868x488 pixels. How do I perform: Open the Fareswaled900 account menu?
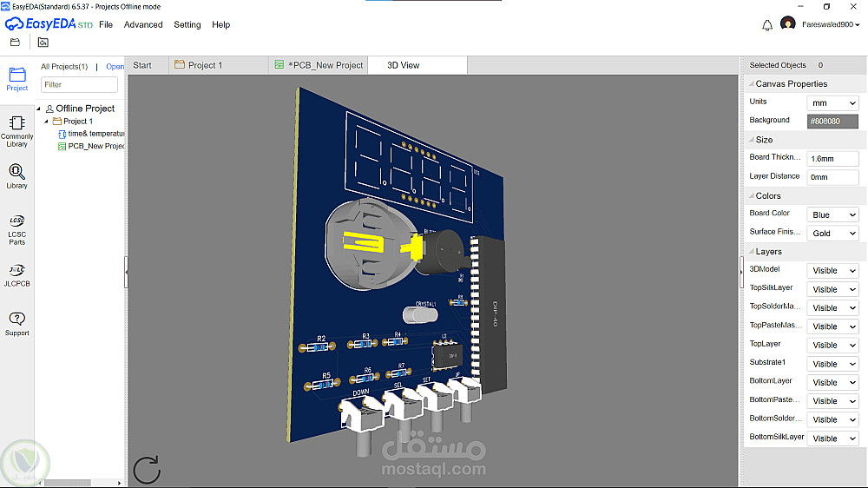click(831, 24)
